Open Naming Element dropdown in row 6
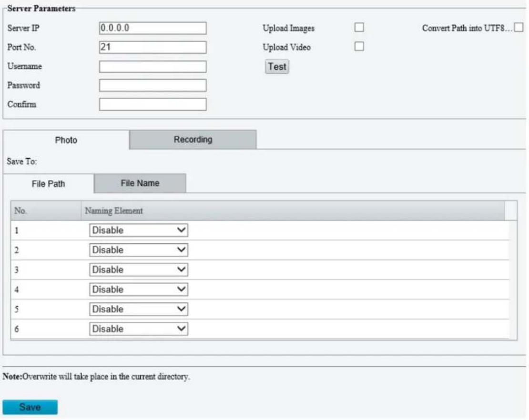Screen dimensions: 529x420 (139, 329)
